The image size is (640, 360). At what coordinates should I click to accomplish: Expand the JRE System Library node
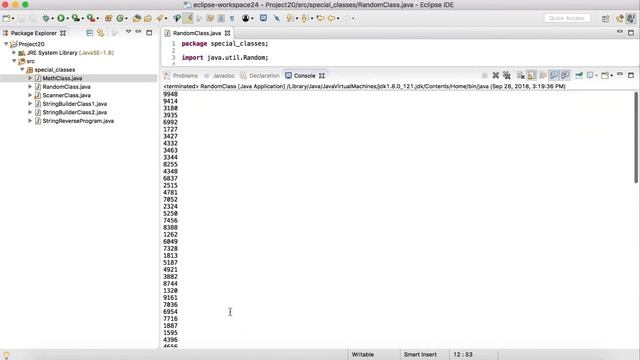pyautogui.click(x=14, y=53)
